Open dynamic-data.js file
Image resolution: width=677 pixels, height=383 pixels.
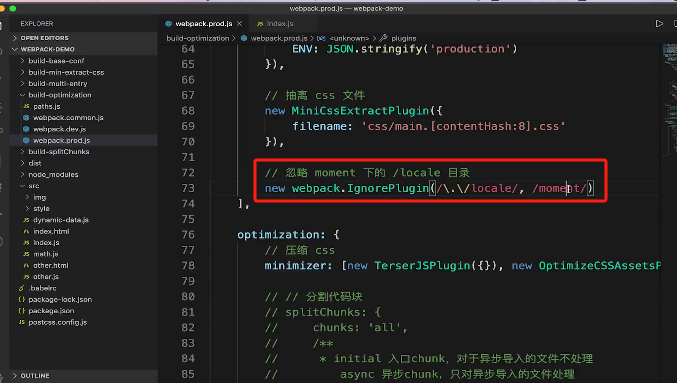pyautogui.click(x=61, y=220)
